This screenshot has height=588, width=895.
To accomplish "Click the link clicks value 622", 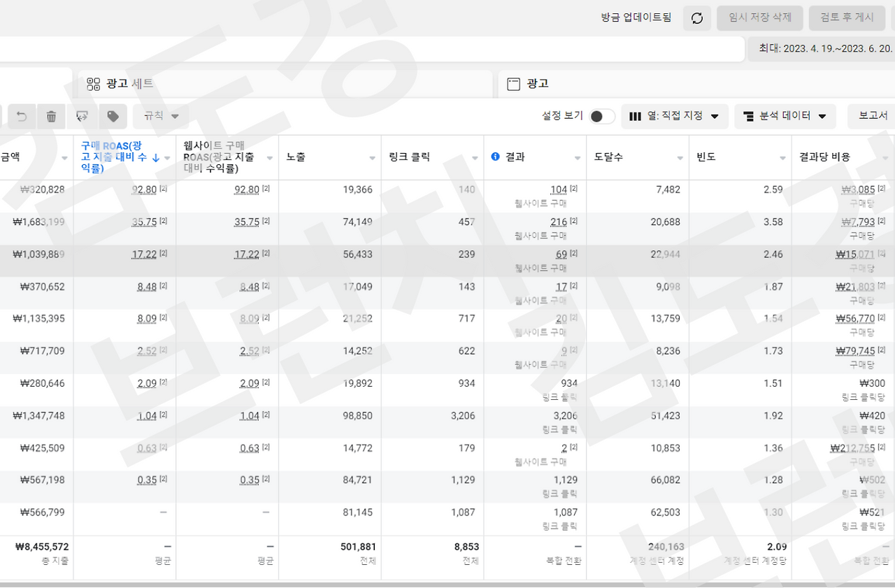I will 466,350.
